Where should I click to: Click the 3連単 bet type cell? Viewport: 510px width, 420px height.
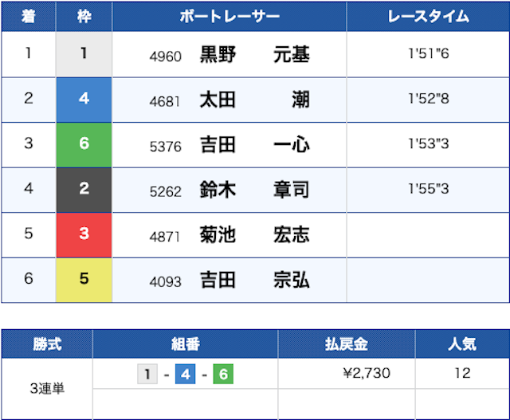(46, 389)
